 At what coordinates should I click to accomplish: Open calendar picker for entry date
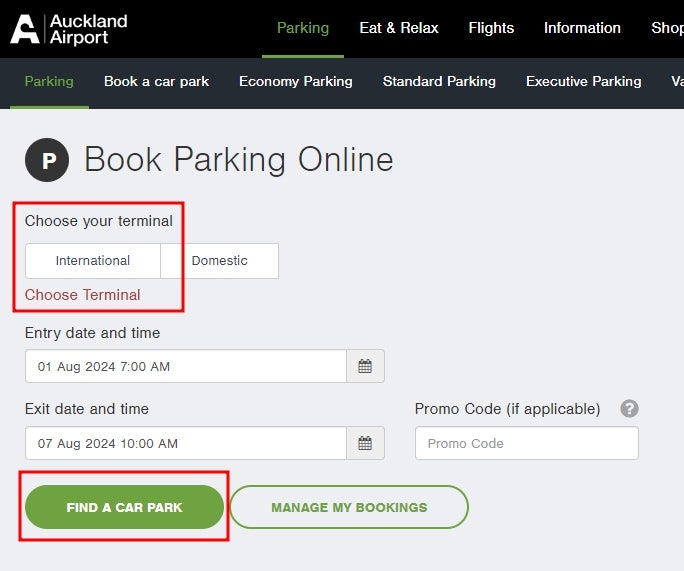pyautogui.click(x=365, y=366)
